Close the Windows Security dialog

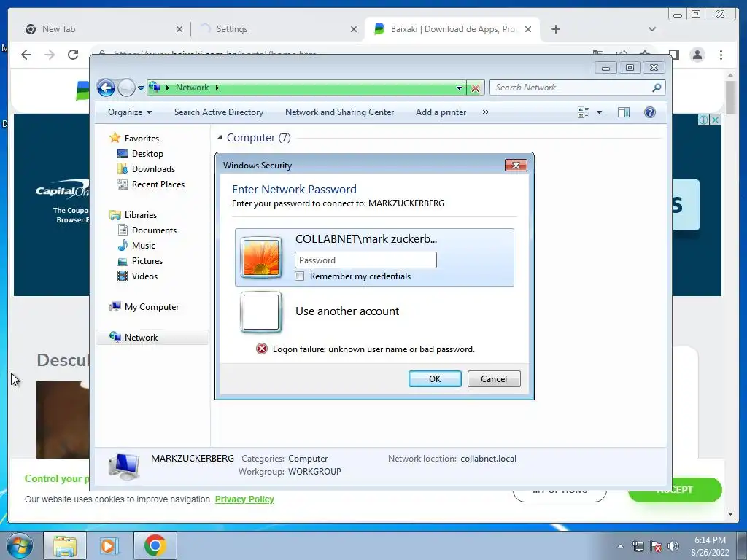tap(516, 166)
